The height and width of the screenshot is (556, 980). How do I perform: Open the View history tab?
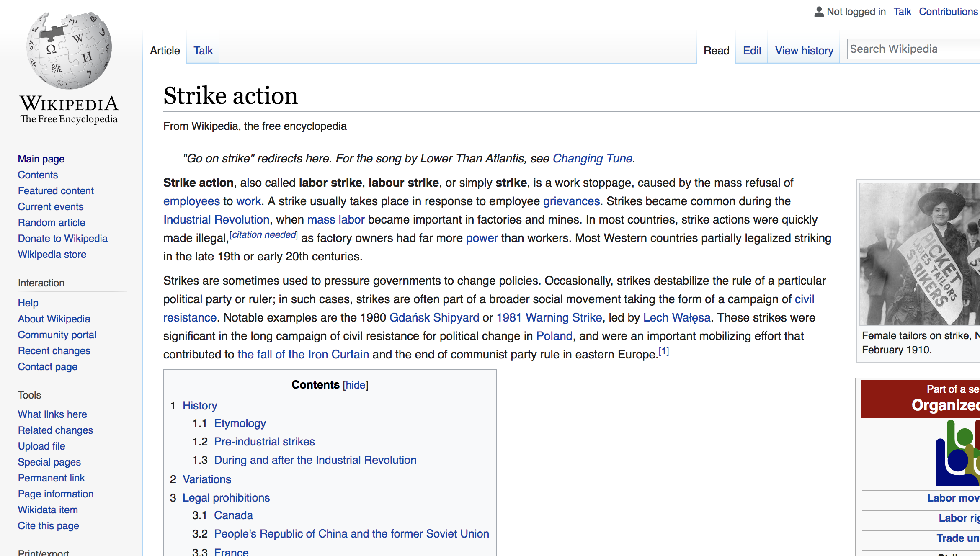804,51
